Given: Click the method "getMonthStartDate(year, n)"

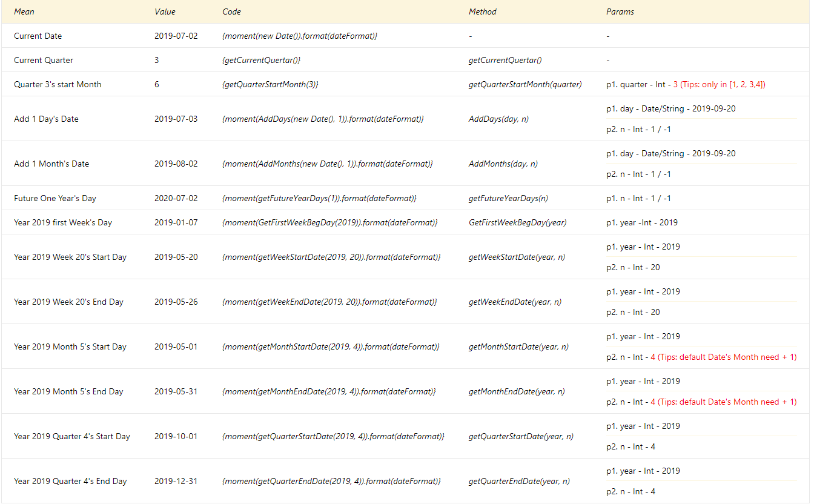Looking at the screenshot, I should click(518, 346).
